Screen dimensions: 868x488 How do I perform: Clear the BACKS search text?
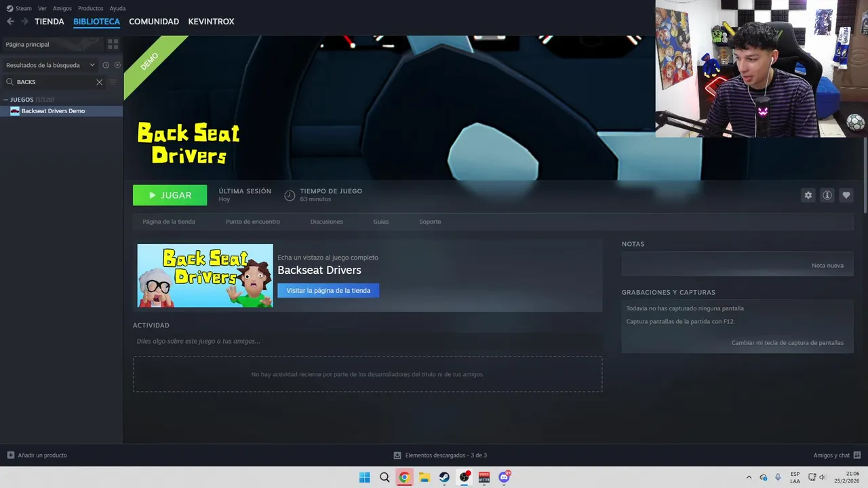click(x=99, y=82)
